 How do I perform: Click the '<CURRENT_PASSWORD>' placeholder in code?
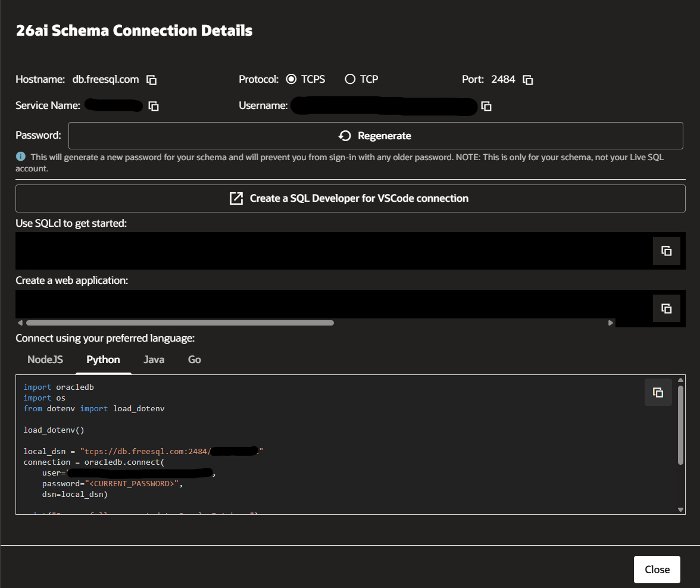coord(132,483)
